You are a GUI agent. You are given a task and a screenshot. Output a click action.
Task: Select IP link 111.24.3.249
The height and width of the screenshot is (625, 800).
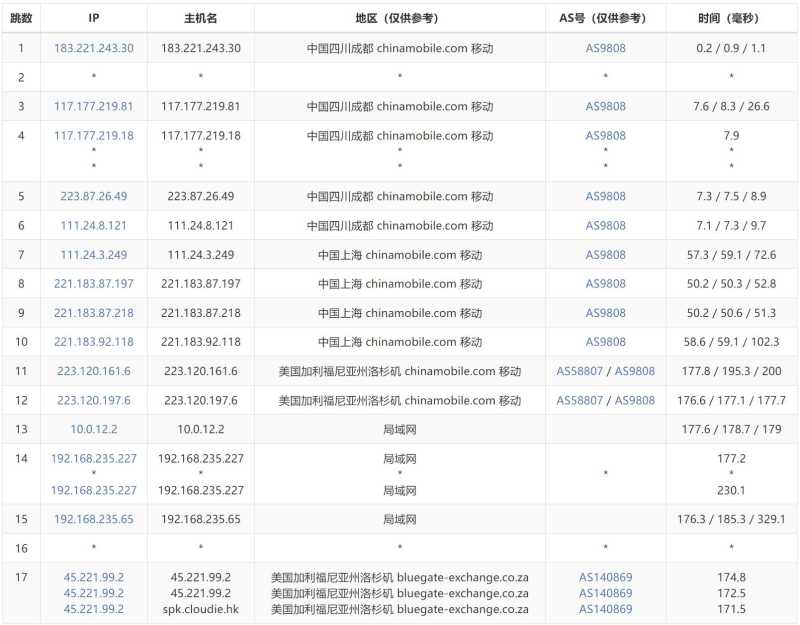click(93, 254)
